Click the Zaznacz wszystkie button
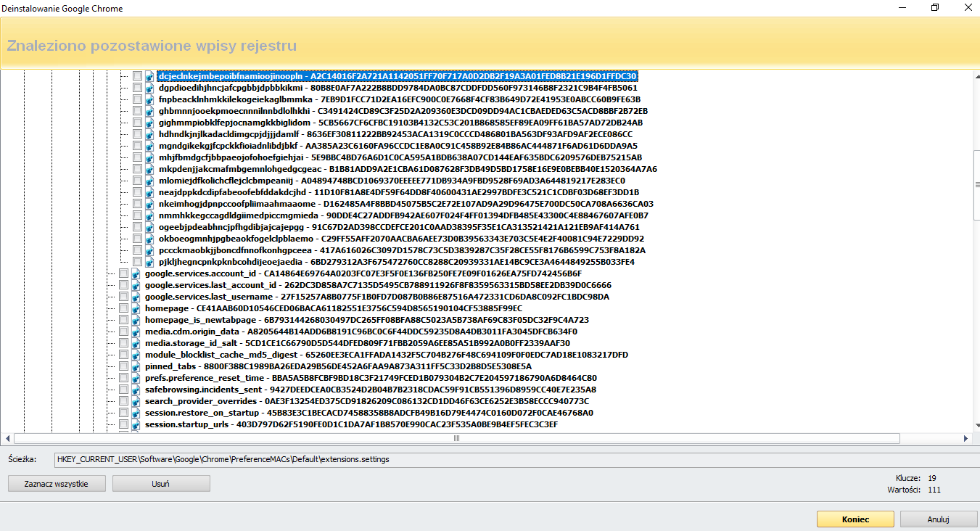 (57, 483)
